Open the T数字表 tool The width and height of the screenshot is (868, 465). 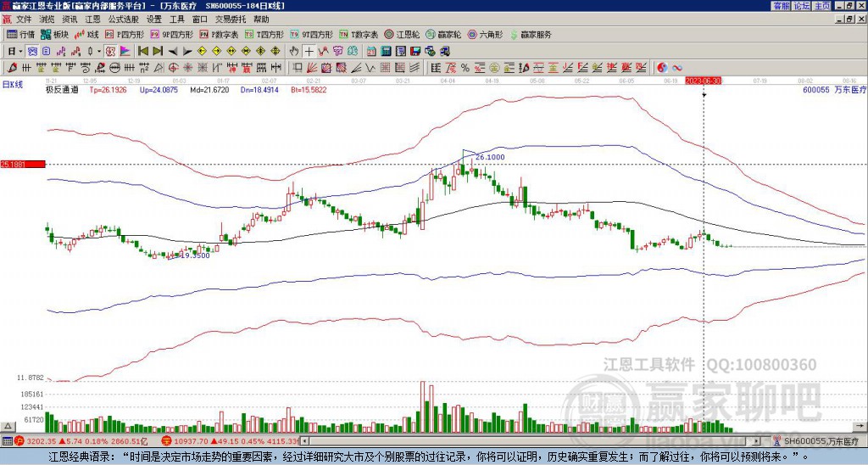pyautogui.click(x=359, y=34)
